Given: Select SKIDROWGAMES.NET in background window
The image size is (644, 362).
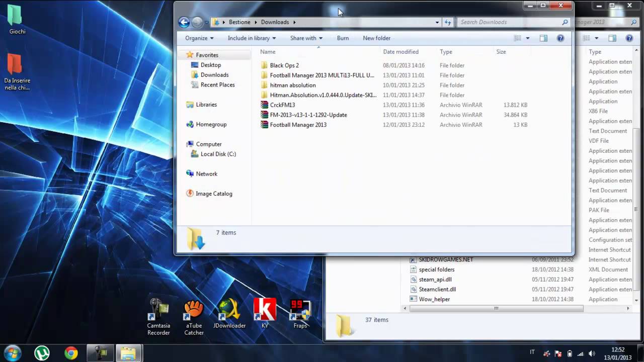Looking at the screenshot, I should point(446,259).
